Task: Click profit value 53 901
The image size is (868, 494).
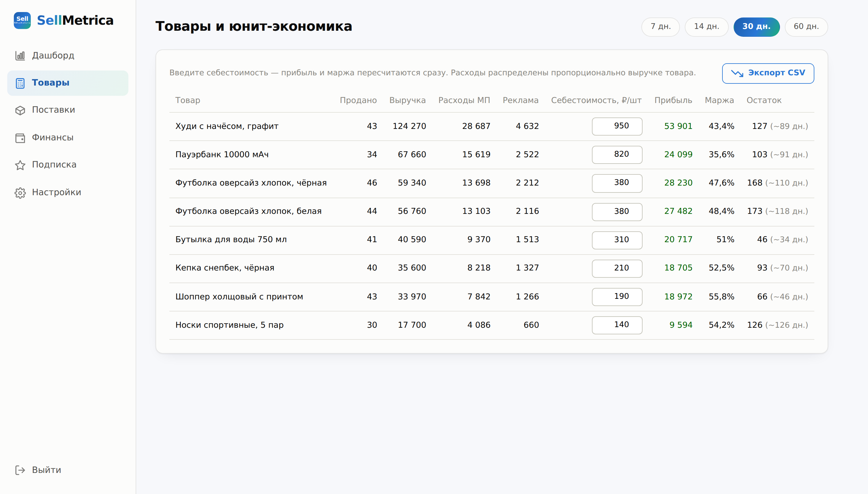Action: tap(678, 126)
